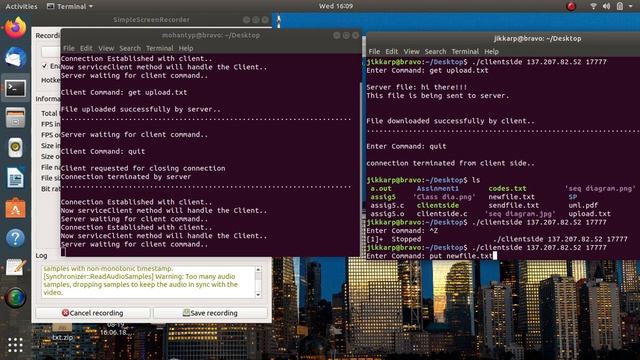Viewport: 640px width, 360px height.
Task: Click 'upload.txt' in the ls listing
Action: [x=589, y=213]
